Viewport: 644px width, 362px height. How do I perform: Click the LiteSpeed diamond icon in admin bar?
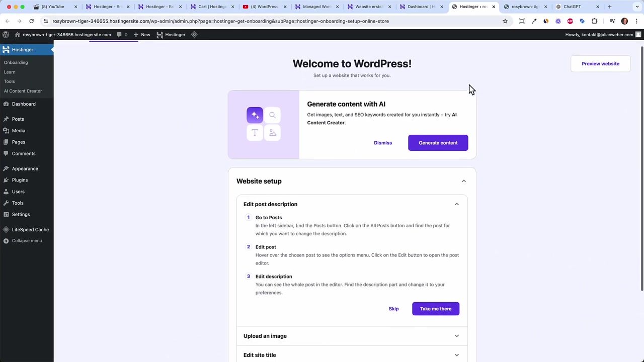[x=194, y=35]
